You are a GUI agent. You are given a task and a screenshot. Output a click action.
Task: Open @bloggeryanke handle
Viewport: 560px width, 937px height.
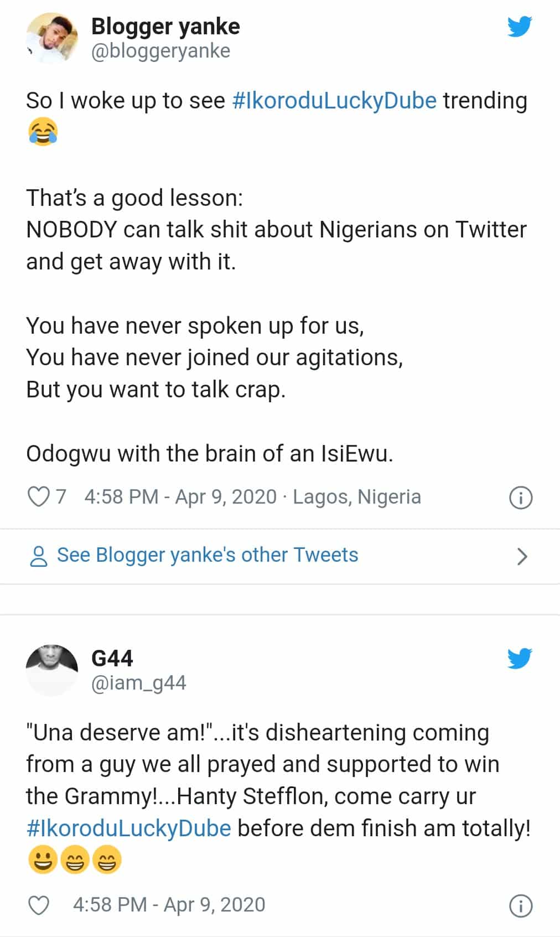[160, 51]
